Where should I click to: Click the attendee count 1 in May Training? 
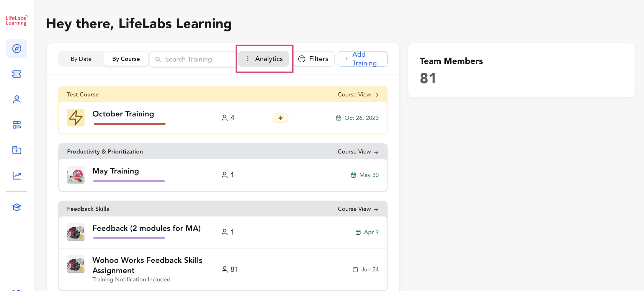[232, 175]
